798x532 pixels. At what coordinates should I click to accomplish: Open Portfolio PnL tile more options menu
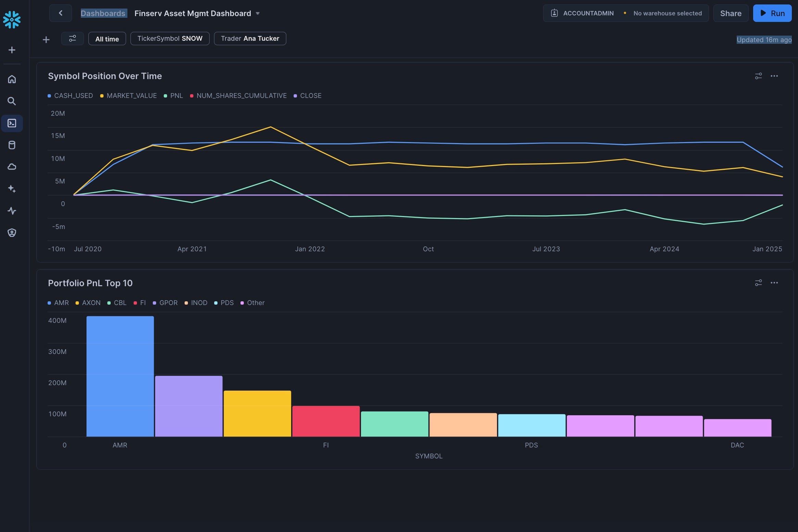tap(774, 283)
